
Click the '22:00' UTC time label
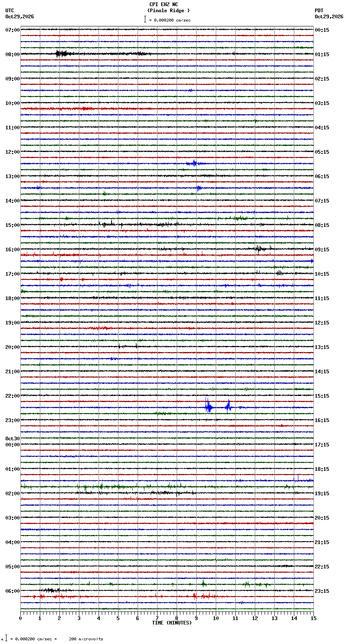[13, 396]
